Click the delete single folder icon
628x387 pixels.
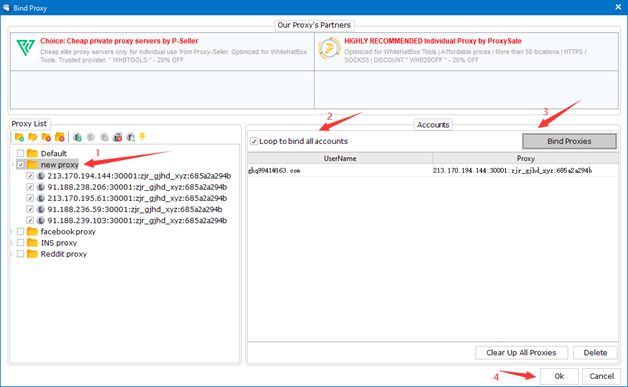(x=46, y=137)
